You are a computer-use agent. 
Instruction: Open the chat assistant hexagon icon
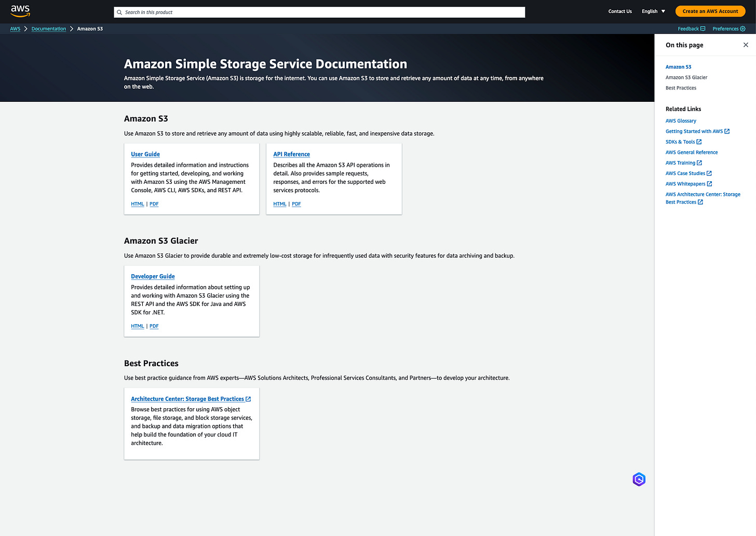click(639, 479)
